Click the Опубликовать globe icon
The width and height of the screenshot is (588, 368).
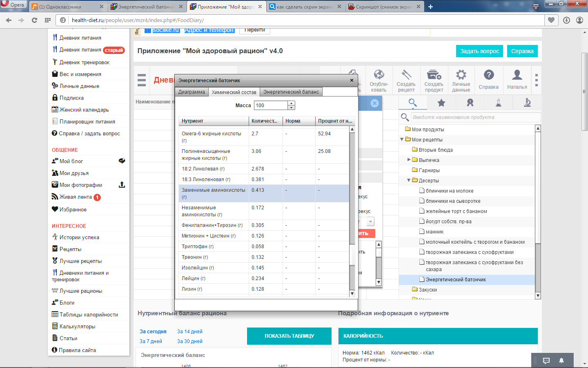379,75
